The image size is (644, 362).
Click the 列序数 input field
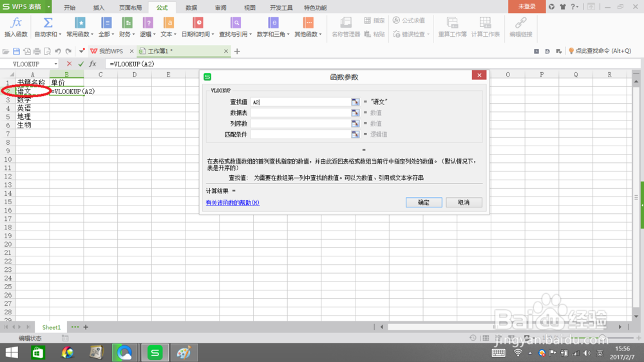[x=301, y=123]
